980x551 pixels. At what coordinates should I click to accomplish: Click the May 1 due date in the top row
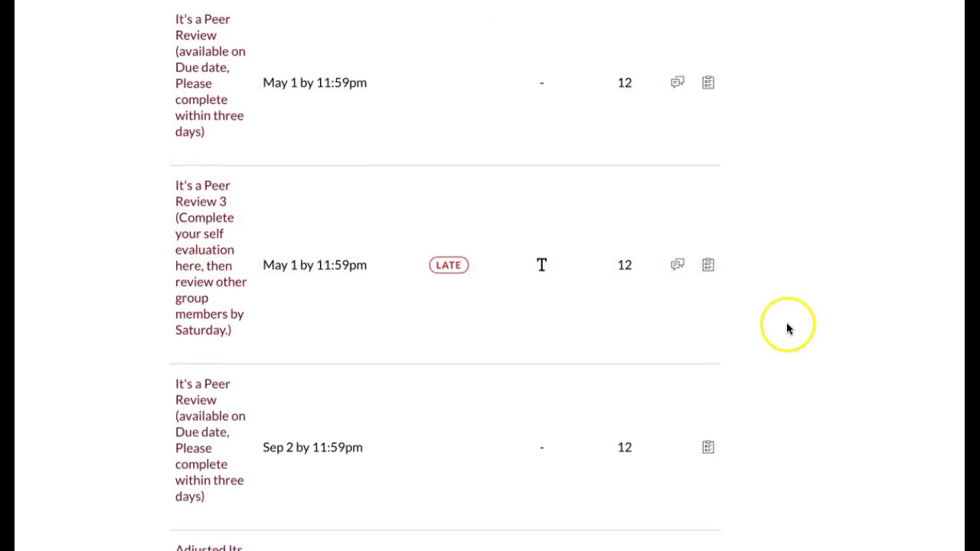(x=315, y=83)
